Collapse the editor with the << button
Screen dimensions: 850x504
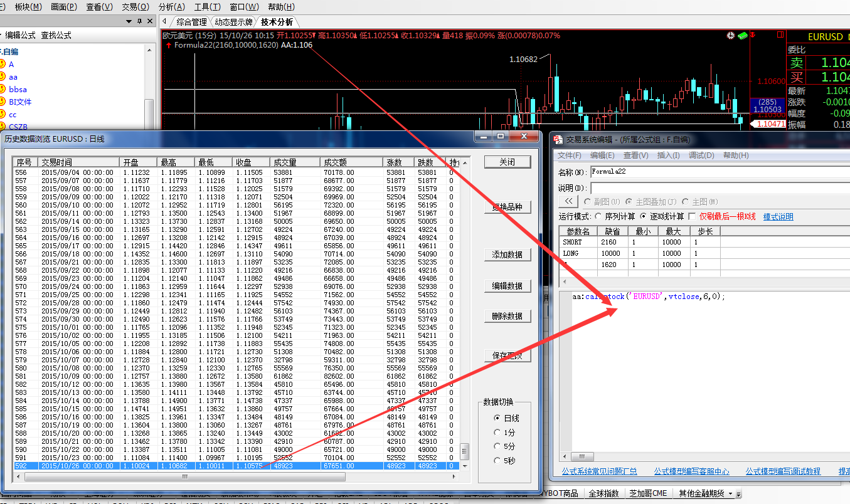[x=568, y=201]
